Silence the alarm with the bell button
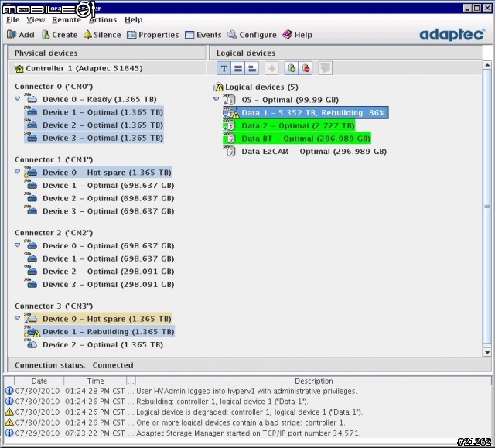This screenshot has width=495, height=448. coord(102,35)
